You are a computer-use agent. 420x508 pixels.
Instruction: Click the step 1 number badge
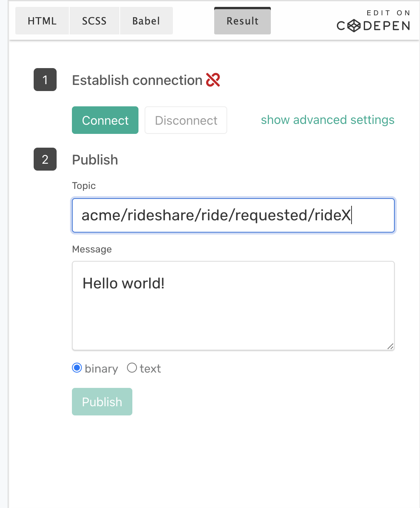[45, 80]
